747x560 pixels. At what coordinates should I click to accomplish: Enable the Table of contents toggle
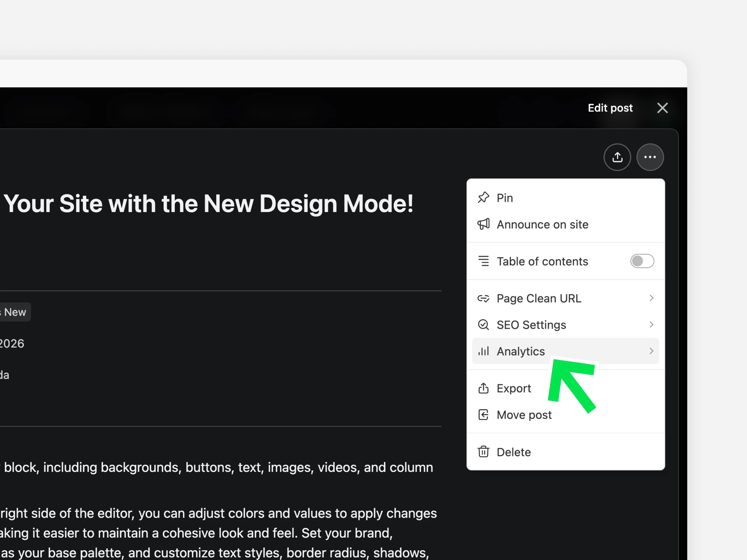pyautogui.click(x=642, y=261)
